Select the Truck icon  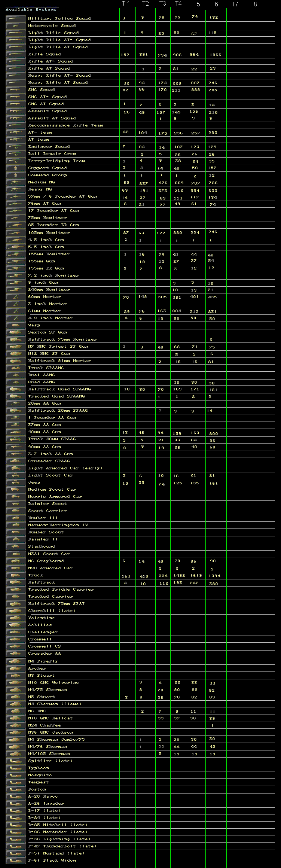click(x=16, y=575)
